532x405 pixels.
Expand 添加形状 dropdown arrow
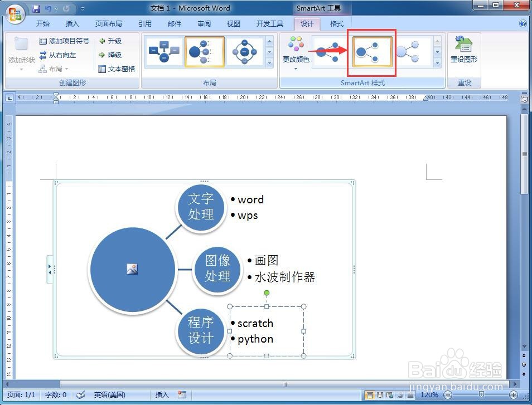21,69
